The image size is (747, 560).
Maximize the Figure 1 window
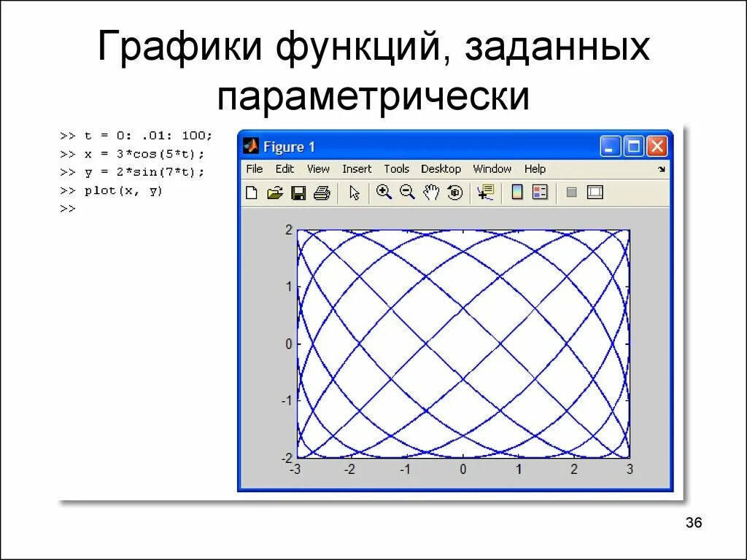click(634, 146)
